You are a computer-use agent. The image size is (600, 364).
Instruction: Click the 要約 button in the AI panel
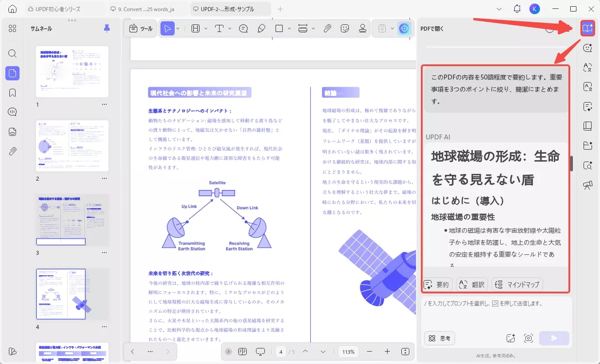click(x=437, y=284)
